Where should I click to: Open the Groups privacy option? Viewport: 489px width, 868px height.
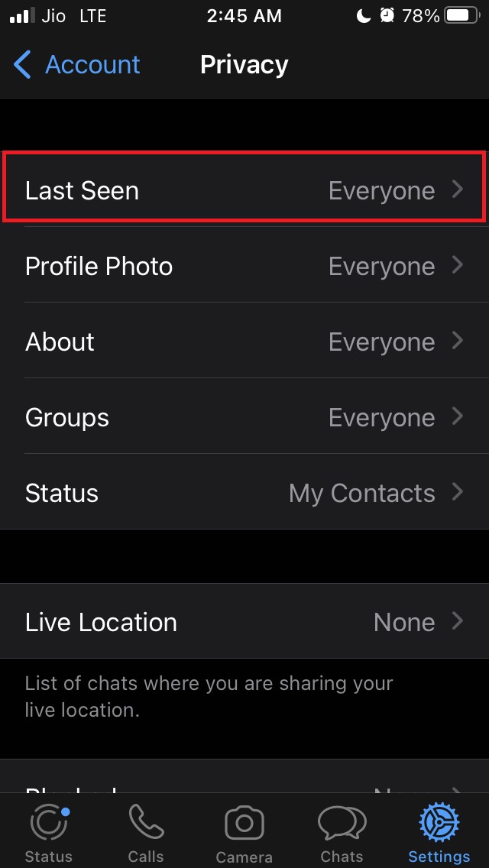click(244, 417)
